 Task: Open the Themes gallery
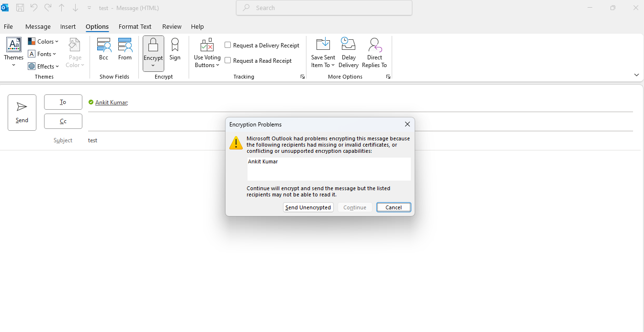tap(14, 53)
